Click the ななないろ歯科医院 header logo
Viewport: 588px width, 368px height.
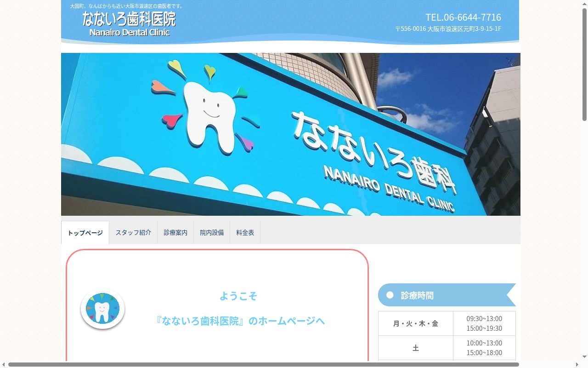point(129,24)
